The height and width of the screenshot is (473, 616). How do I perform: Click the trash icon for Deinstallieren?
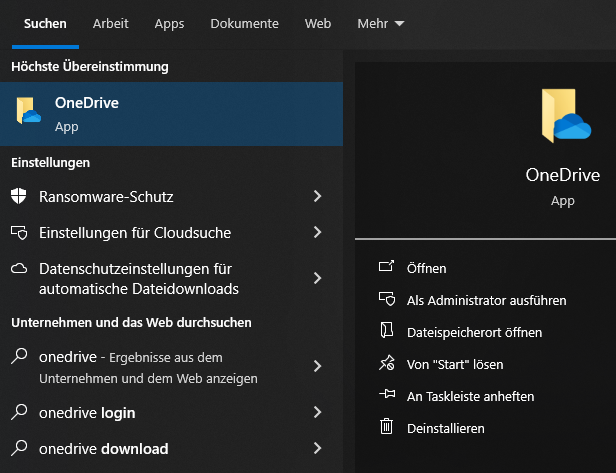386,426
